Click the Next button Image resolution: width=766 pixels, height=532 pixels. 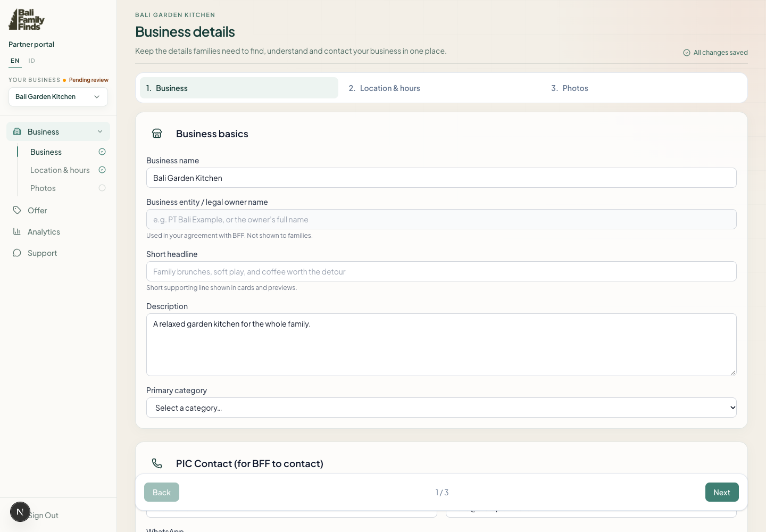click(x=722, y=492)
